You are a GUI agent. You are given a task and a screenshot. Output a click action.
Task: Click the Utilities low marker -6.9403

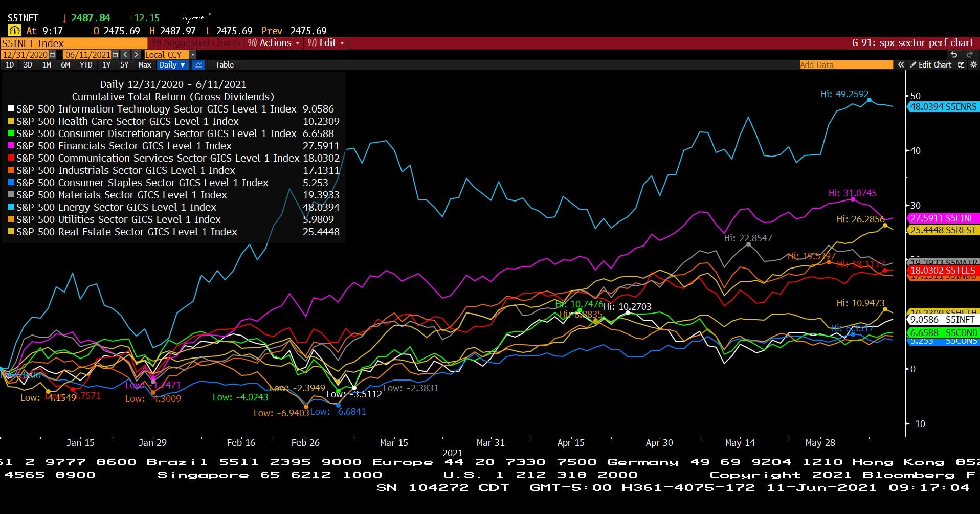coord(306,407)
